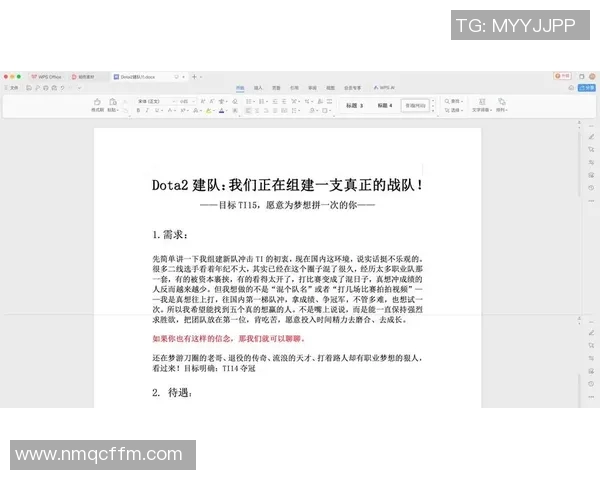Switch to the 审阅 Review ribbon tab
600x480 pixels.
[x=313, y=88]
